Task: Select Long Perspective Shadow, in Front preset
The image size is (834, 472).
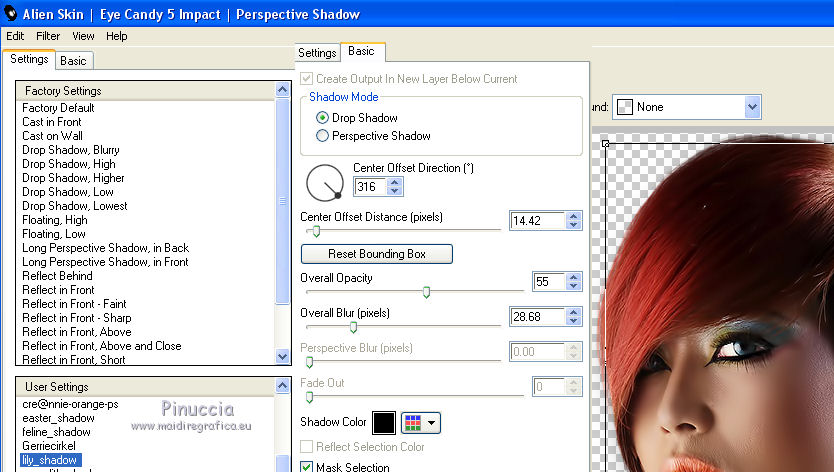Action: (x=105, y=262)
